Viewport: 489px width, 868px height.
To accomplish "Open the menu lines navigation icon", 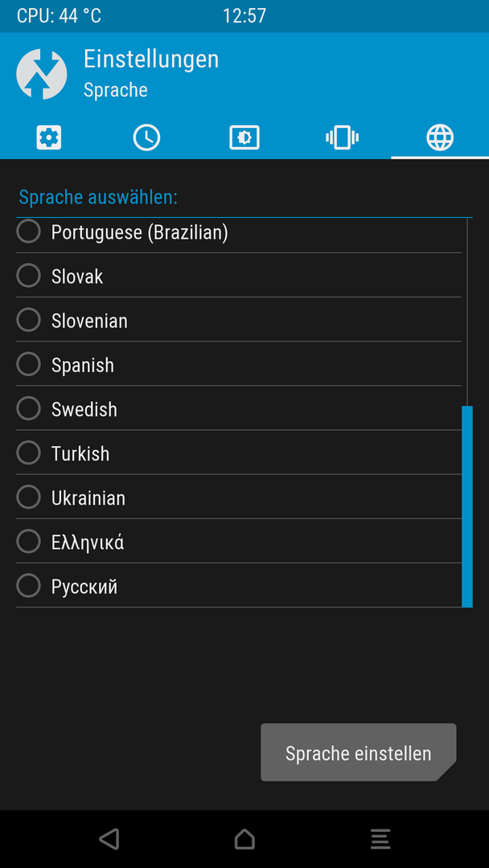I will click(x=380, y=838).
